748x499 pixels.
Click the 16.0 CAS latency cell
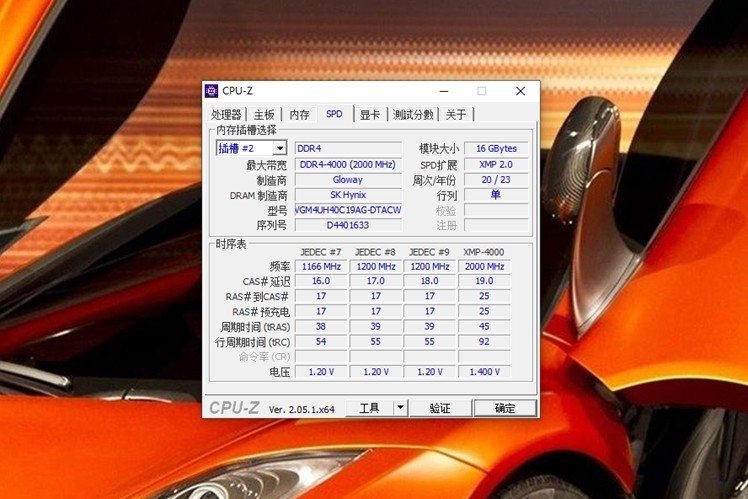tap(321, 281)
